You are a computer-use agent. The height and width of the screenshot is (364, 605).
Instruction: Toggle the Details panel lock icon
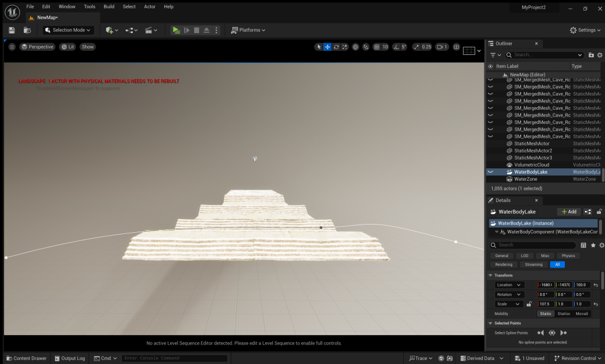click(x=599, y=212)
